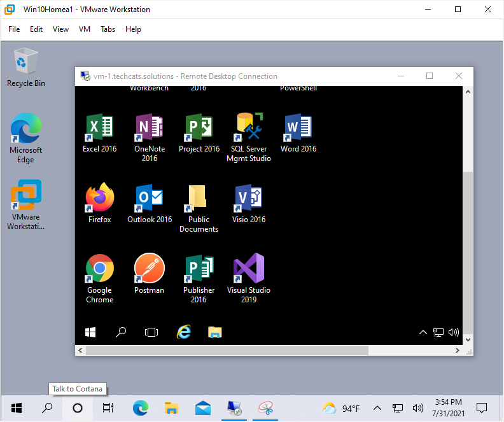The width and height of the screenshot is (504, 422).
Task: Click the remote session volume icon
Action: coord(454,332)
